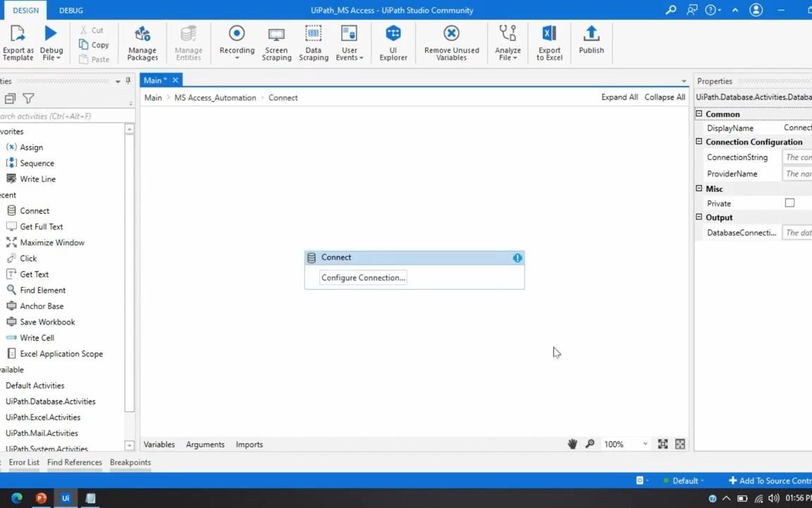The width and height of the screenshot is (812, 508).
Task: Pin the Activities panel
Action: pos(128,81)
